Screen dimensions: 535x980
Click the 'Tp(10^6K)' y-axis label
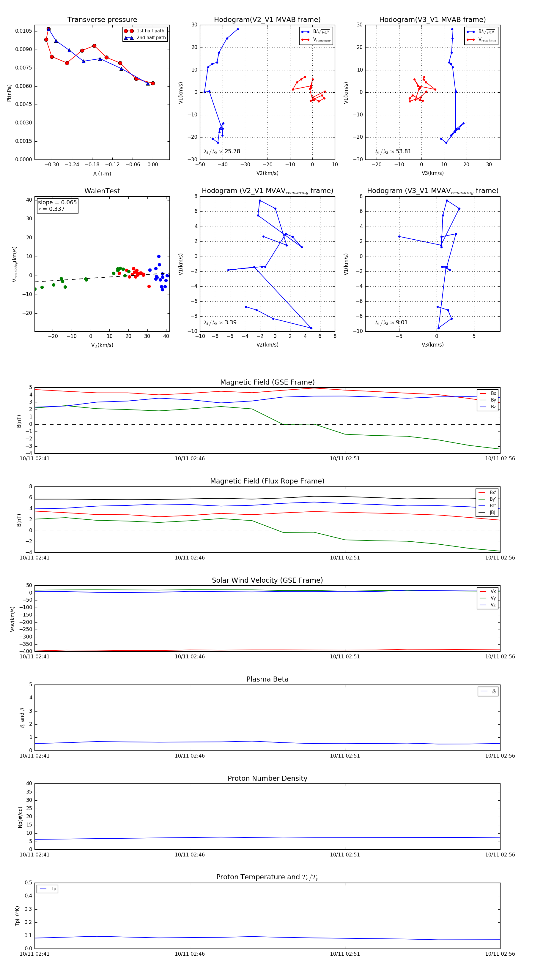(17, 916)
